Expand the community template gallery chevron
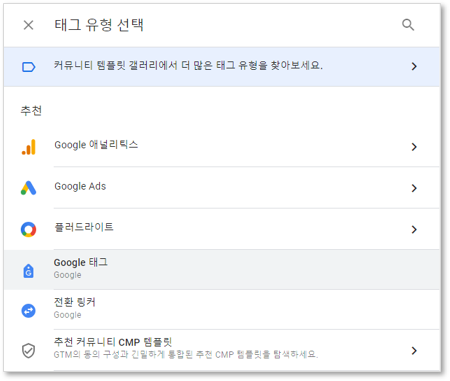 tap(414, 66)
